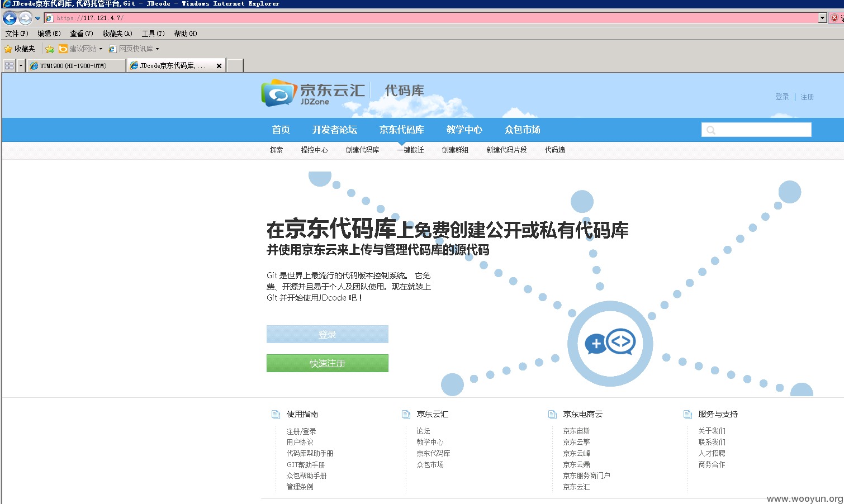
Task: Open the 文件(F) menu
Action: tap(17, 34)
